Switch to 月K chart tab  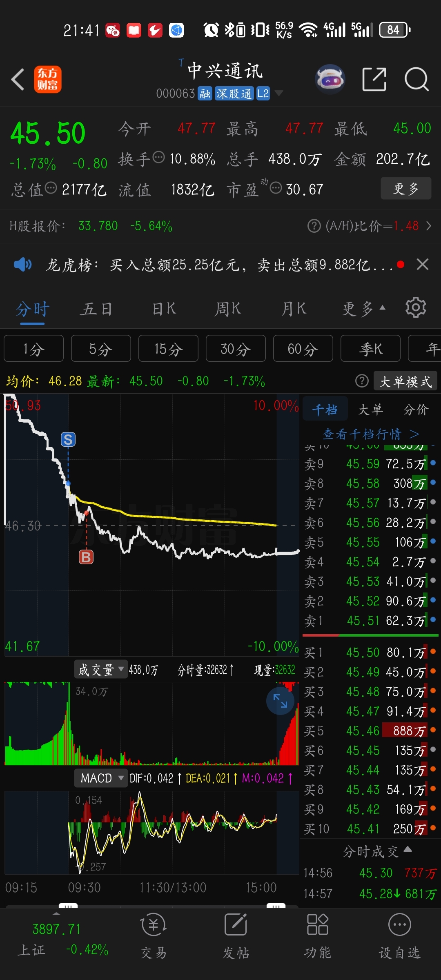click(294, 309)
